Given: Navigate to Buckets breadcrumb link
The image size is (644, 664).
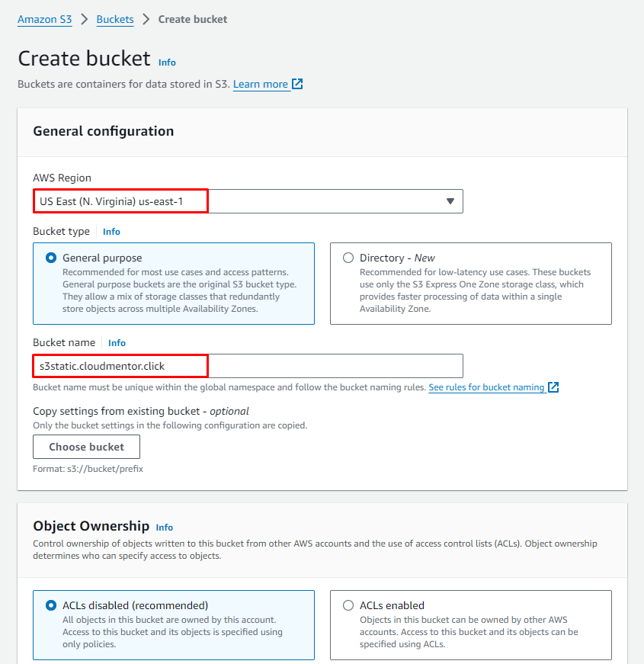Looking at the screenshot, I should click(x=115, y=19).
